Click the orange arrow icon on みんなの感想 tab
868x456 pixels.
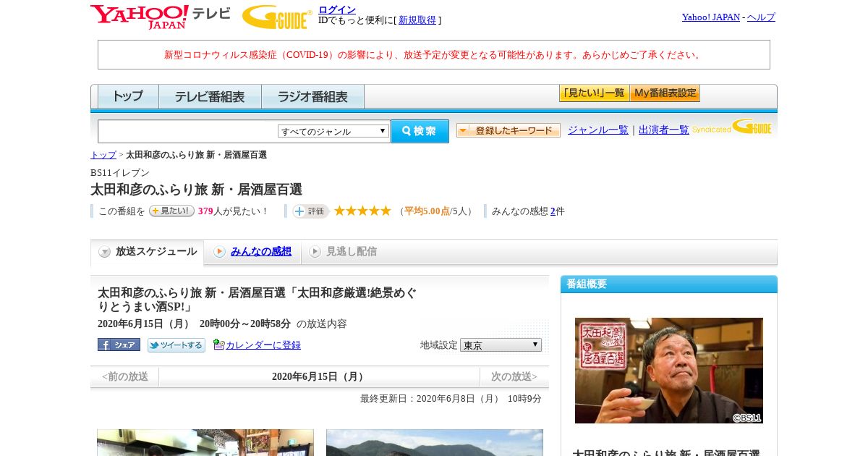click(x=219, y=252)
